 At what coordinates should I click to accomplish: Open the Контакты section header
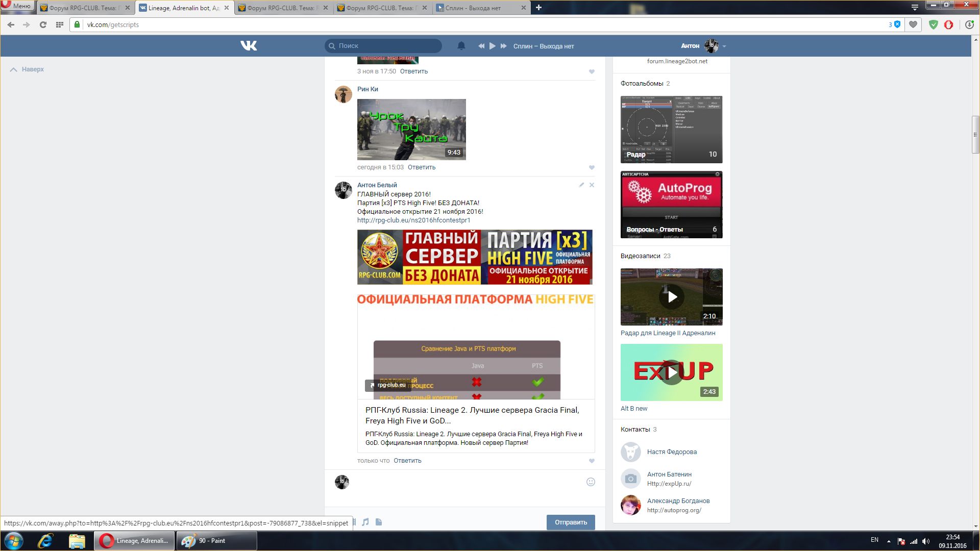click(x=635, y=430)
